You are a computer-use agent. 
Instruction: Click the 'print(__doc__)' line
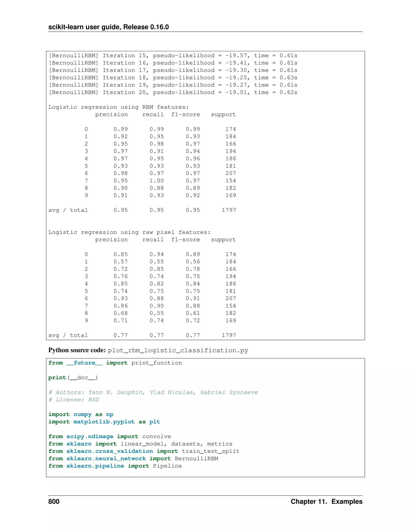(x=73, y=378)
